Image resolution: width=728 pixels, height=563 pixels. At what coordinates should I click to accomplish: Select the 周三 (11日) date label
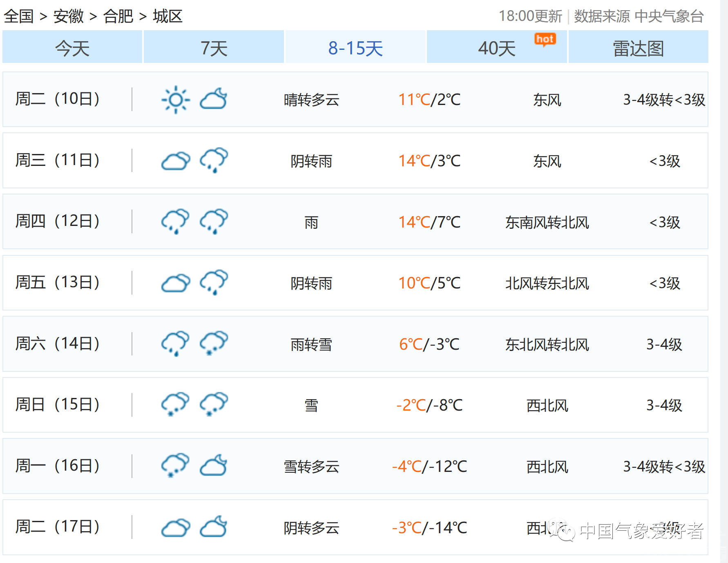coord(57,160)
